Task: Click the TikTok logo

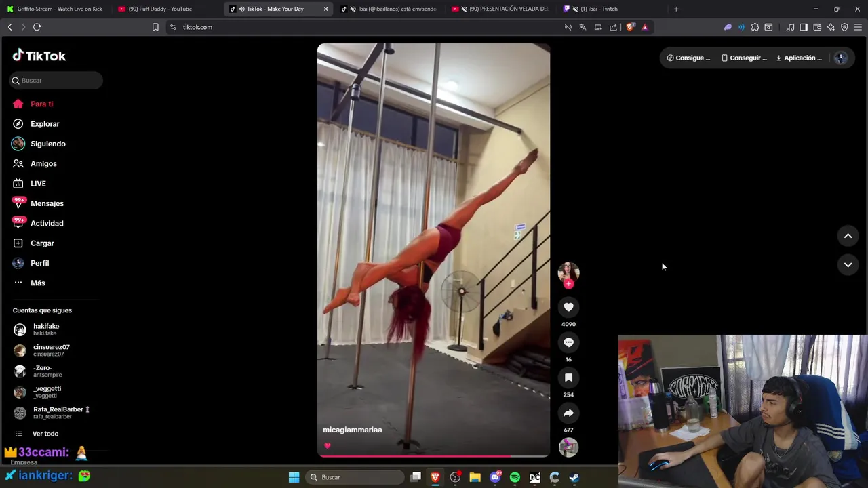Action: [39, 56]
